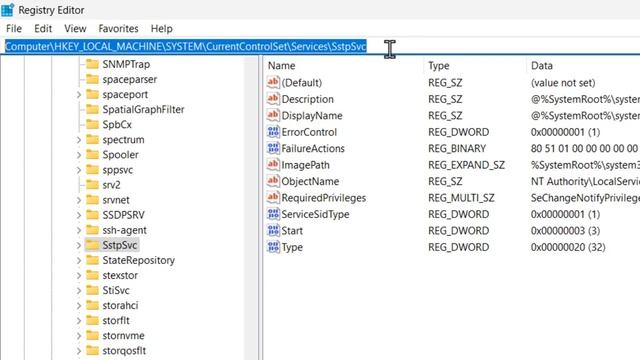Click the SpatialGraphFilter folder icon
The image size is (640, 360).
[92, 109]
